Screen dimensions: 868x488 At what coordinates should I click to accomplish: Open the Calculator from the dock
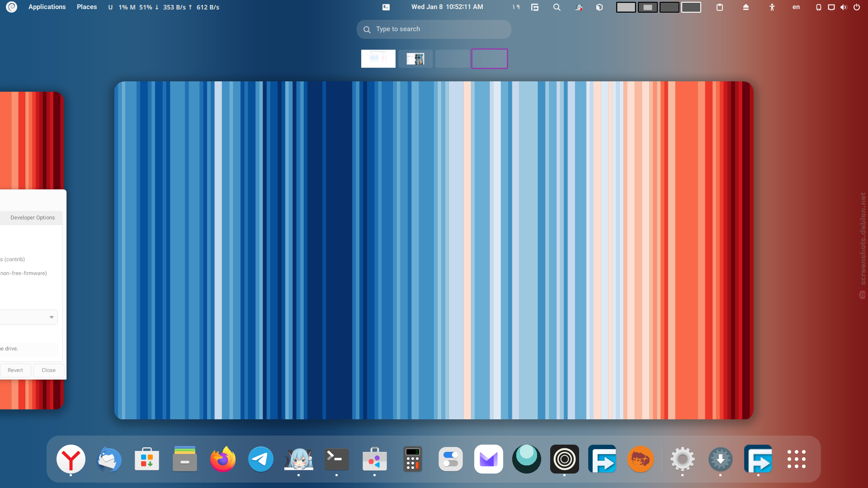click(x=413, y=460)
